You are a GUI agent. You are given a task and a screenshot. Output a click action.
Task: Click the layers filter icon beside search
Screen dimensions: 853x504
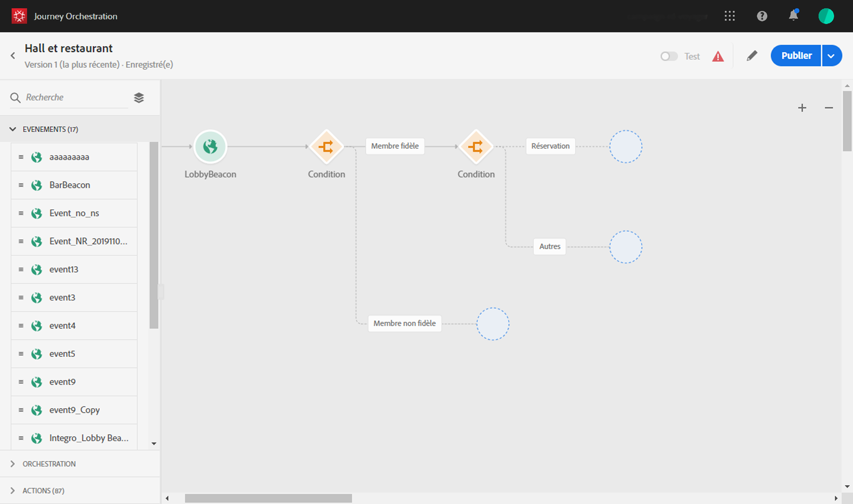click(139, 98)
